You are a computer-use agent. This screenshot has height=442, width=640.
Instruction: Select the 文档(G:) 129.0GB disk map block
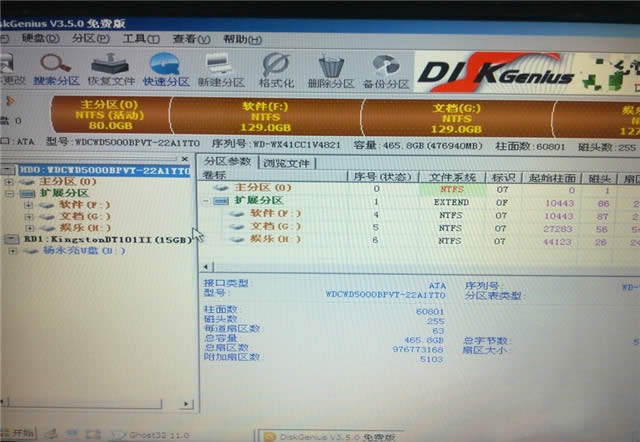coord(457,116)
